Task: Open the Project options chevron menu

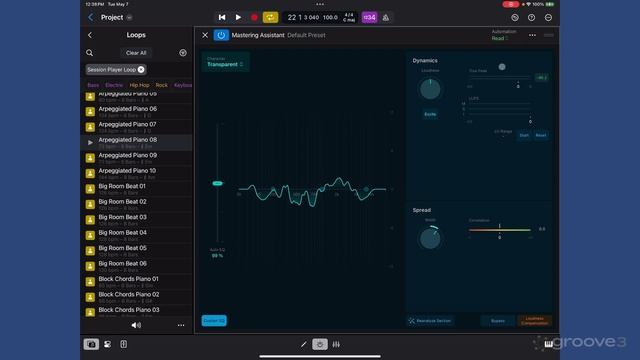Action: pos(129,18)
